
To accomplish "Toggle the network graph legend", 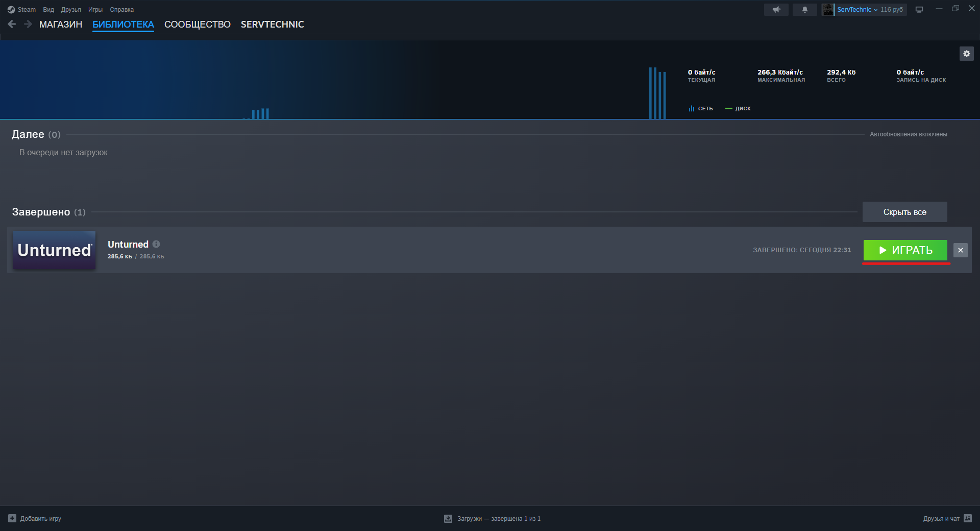I will pyautogui.click(x=700, y=108).
